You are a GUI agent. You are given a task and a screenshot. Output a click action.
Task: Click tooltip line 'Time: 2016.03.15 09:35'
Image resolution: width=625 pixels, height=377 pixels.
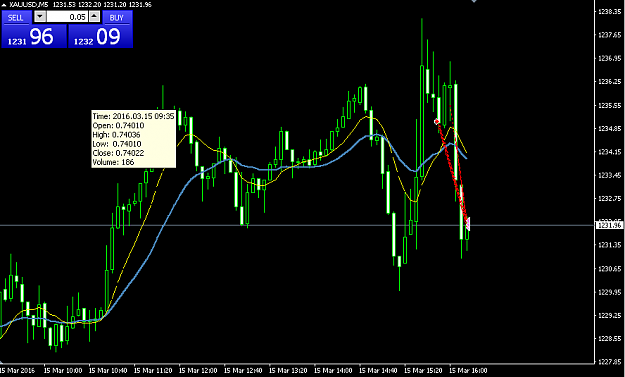134,116
